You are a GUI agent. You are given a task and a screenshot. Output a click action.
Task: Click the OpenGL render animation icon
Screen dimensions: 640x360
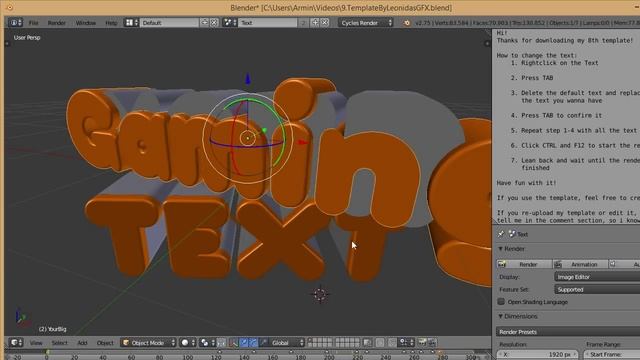point(432,343)
